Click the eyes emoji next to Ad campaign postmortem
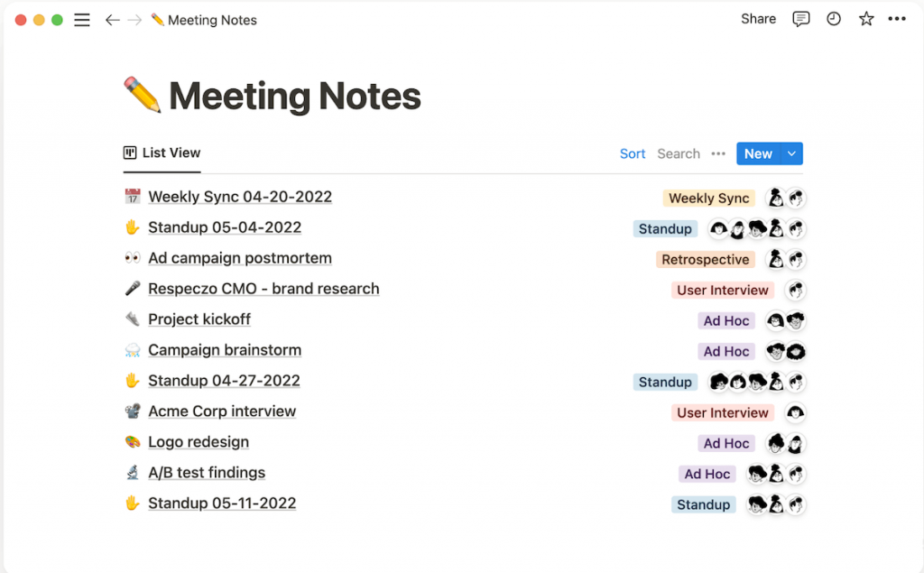This screenshot has height=573, width=924. click(x=132, y=258)
